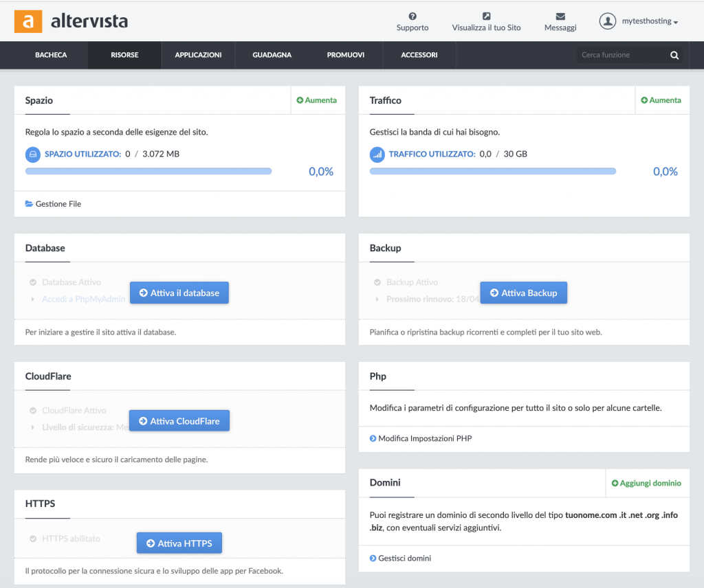The height and width of the screenshot is (588, 704).
Task: Click the 30 GB traffic value
Action: coord(515,154)
